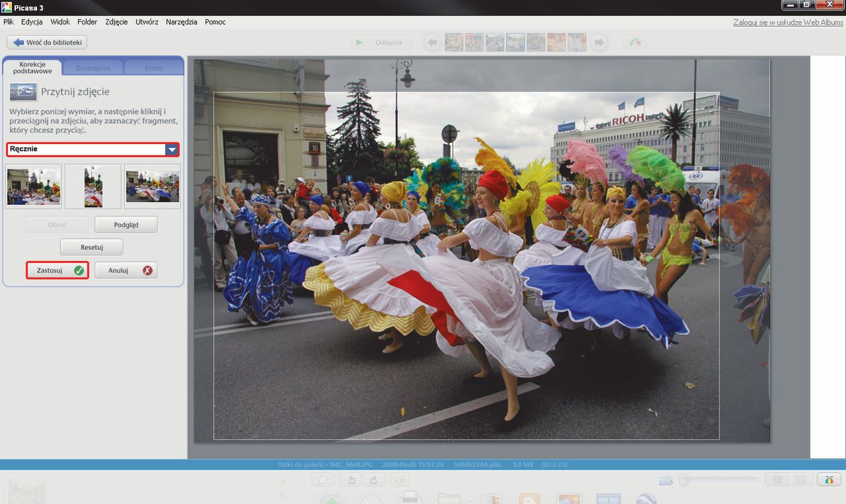Open the Pomoc menu
This screenshot has height=504, width=846.
[215, 22]
